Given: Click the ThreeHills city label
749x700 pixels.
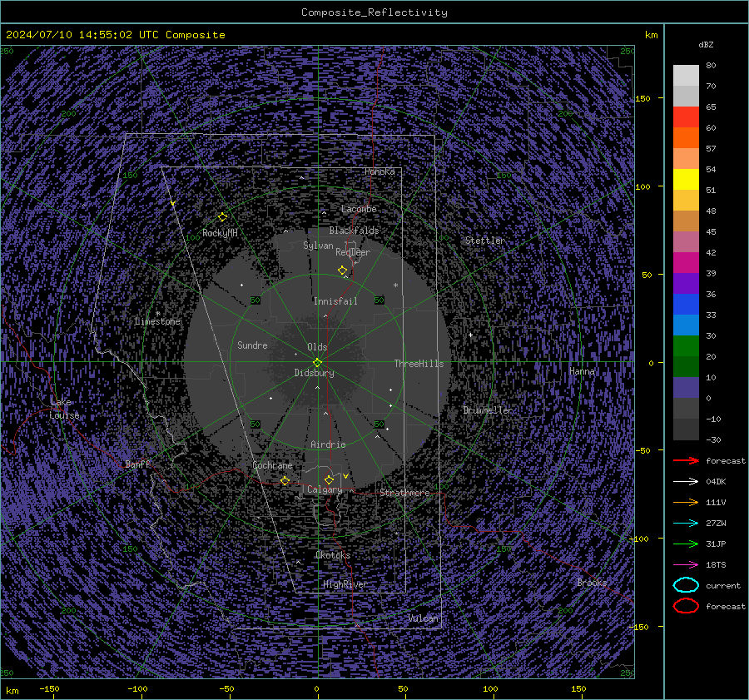Looking at the screenshot, I should (419, 364).
